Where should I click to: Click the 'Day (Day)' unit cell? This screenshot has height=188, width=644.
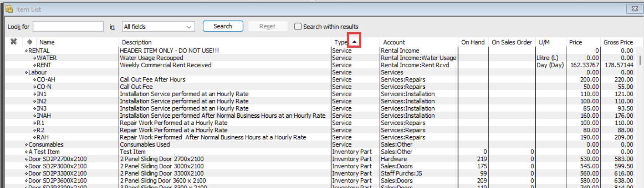(x=550, y=65)
